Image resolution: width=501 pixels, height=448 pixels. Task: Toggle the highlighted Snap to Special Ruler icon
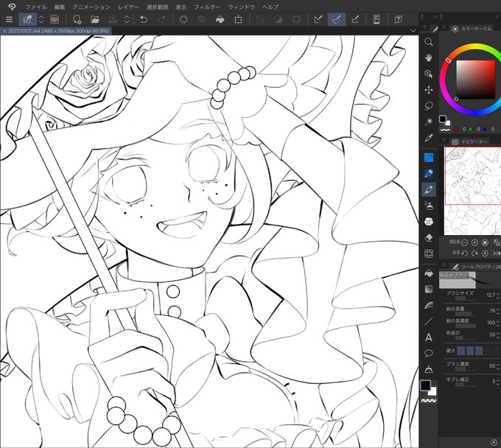point(337,19)
